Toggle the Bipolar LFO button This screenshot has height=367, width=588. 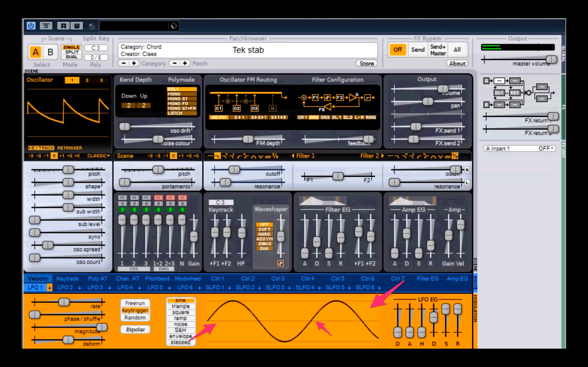pyautogui.click(x=135, y=329)
